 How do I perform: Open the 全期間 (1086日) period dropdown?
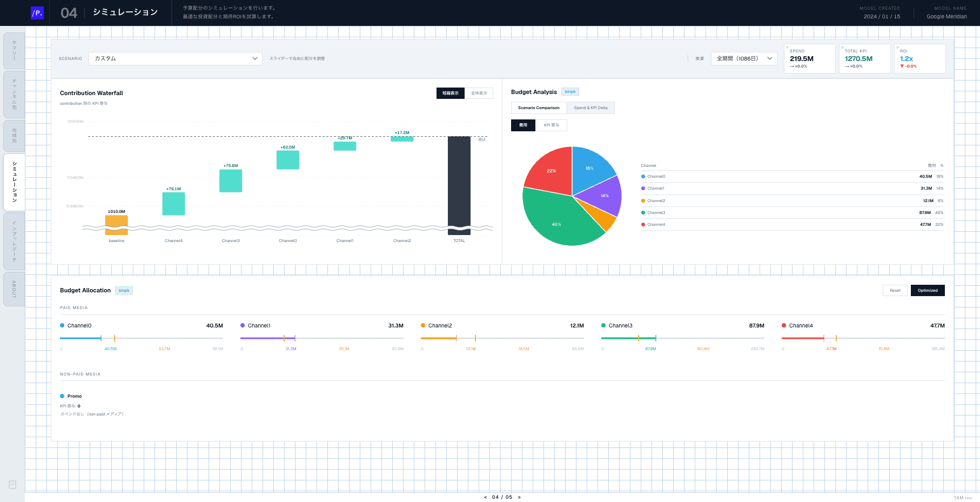(744, 58)
